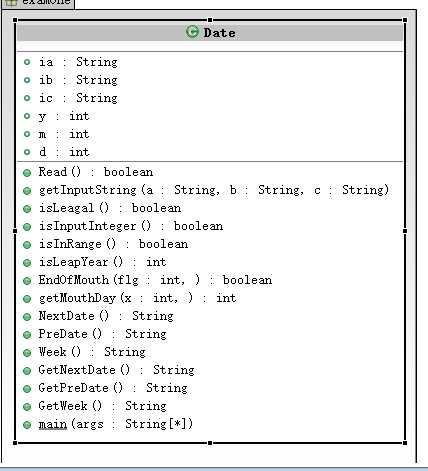Image resolution: width=428 pixels, height=471 pixels.
Task: Select the isLeagal() boolean method
Action: (110, 208)
